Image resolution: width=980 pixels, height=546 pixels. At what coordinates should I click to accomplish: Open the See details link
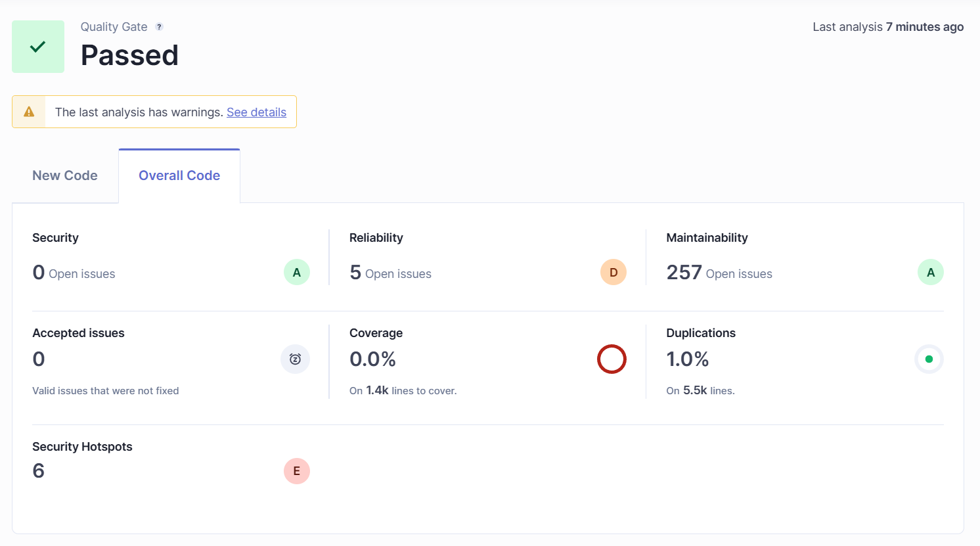pyautogui.click(x=256, y=112)
